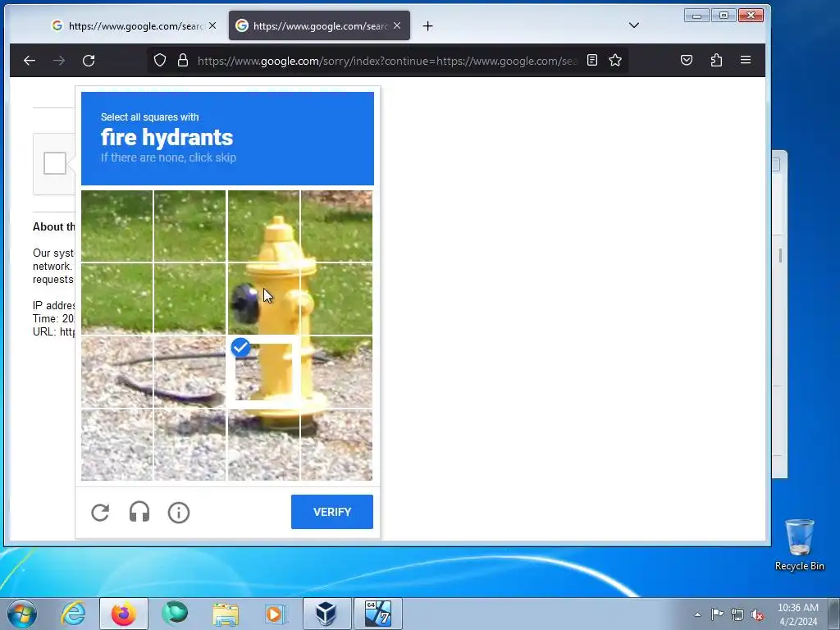Deselect the checked hydrant body tile
Viewport: 840px width, 630px height.
tap(263, 372)
